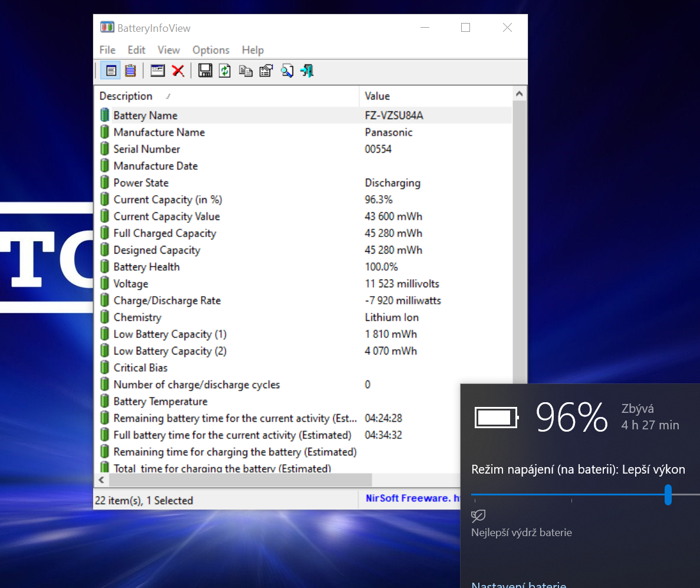Copy selected items using the copy icon

[x=245, y=71]
